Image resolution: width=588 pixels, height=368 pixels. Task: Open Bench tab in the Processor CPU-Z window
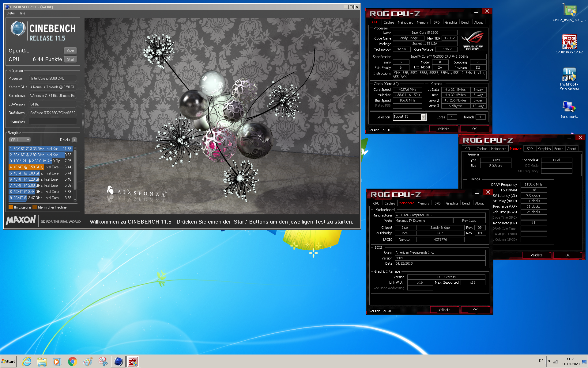pos(466,22)
